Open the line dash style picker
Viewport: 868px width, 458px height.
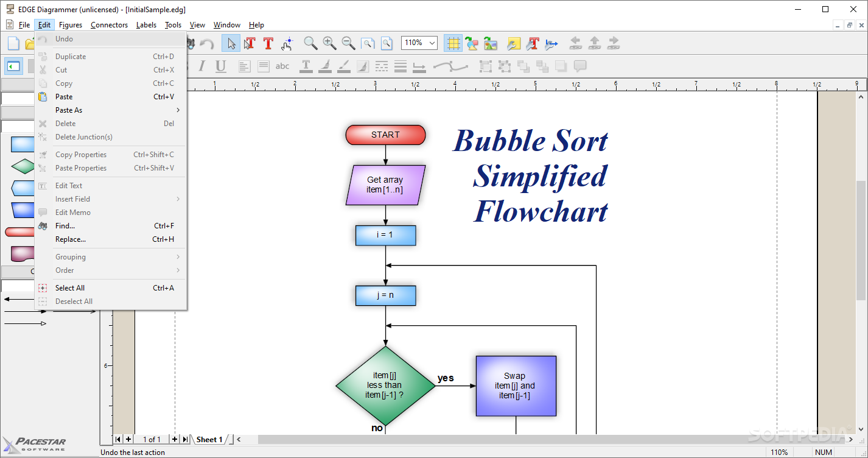tap(382, 66)
